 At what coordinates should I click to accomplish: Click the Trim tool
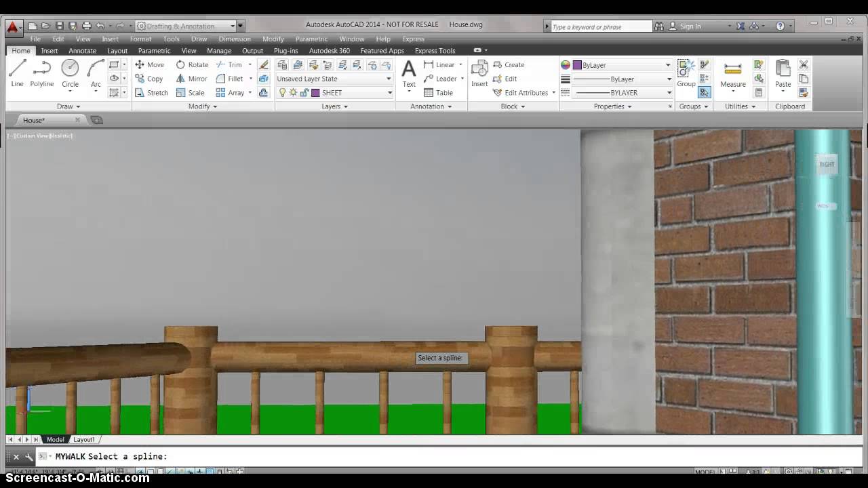coord(229,64)
